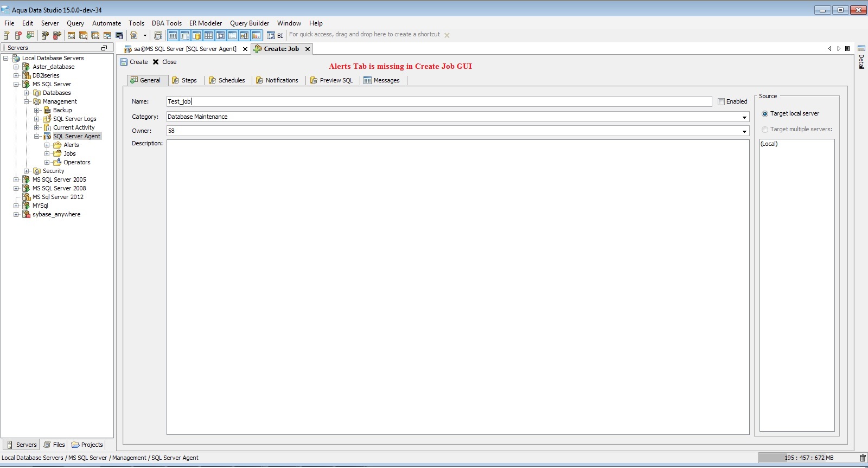Open the Projects panel at the bottom
Image resolution: width=868 pixels, height=468 pixels.
pos(87,445)
